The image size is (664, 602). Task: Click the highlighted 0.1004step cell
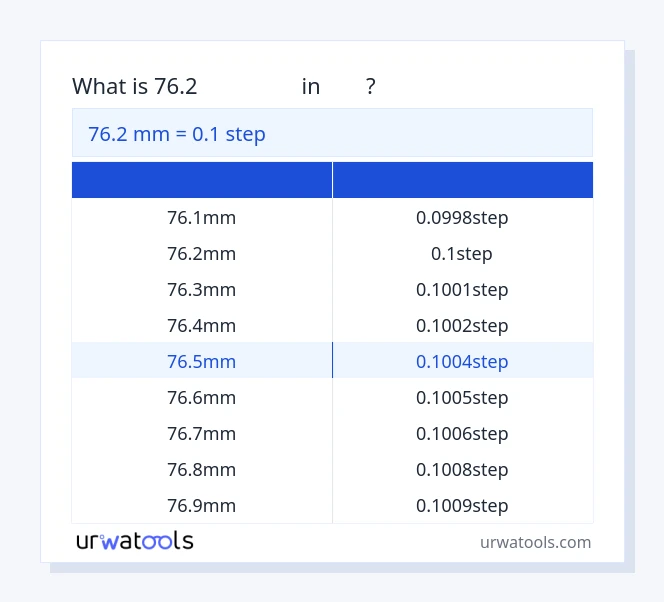pos(462,361)
